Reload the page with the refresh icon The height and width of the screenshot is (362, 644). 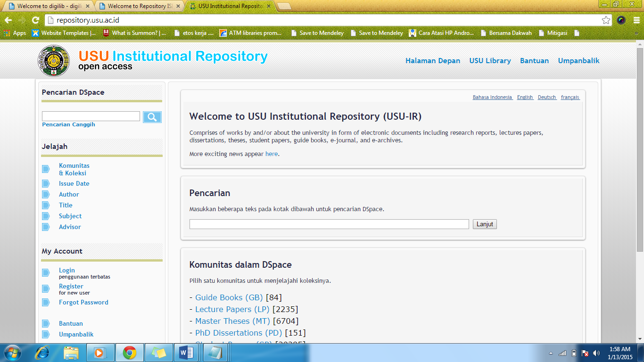(35, 20)
